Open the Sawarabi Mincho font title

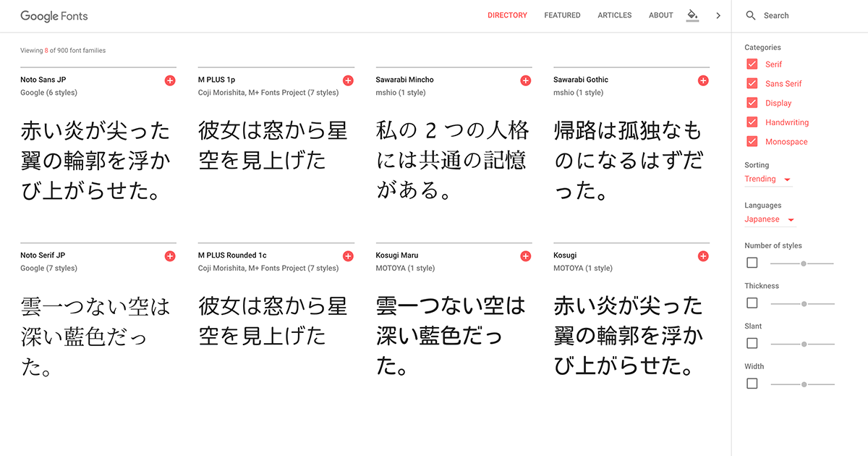[404, 80]
